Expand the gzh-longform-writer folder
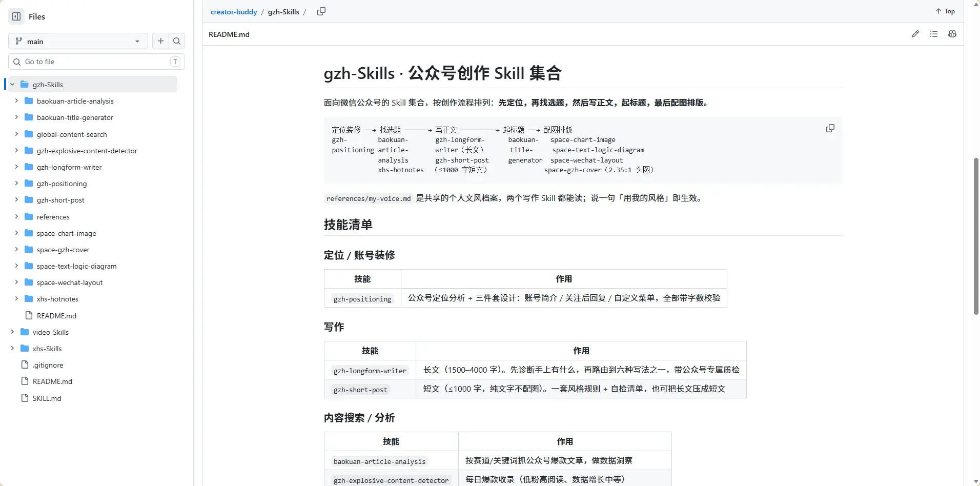The height and width of the screenshot is (486, 980). coord(16,167)
